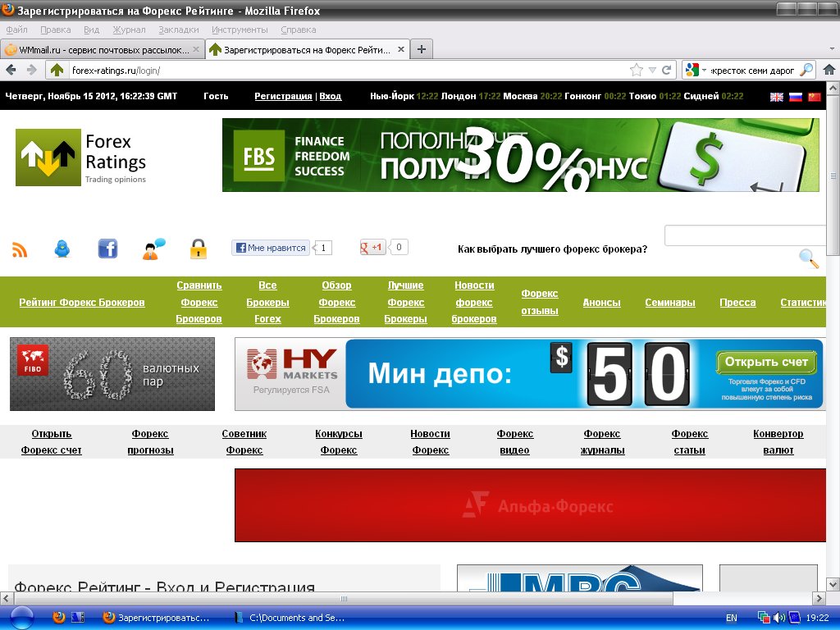Viewport: 840px width, 630px height.
Task: Click Мне нравится Facebook like button
Action: pos(271,248)
